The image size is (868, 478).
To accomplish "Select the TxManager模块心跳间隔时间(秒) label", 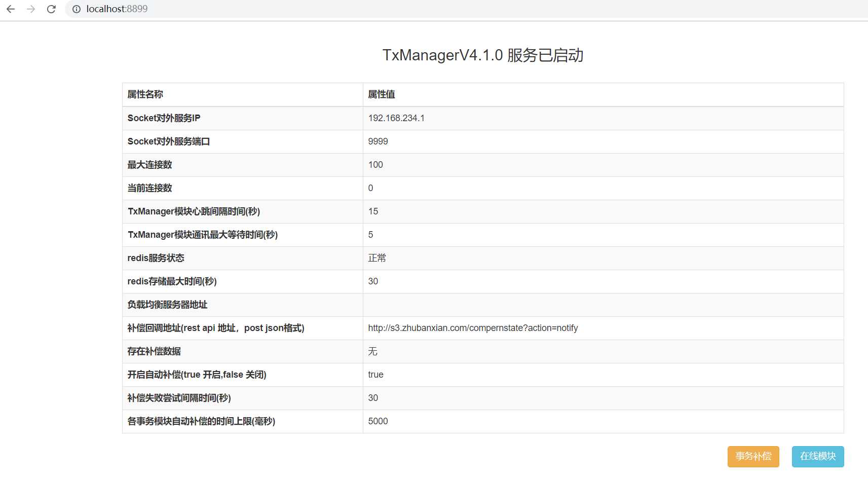I will coord(194,211).
